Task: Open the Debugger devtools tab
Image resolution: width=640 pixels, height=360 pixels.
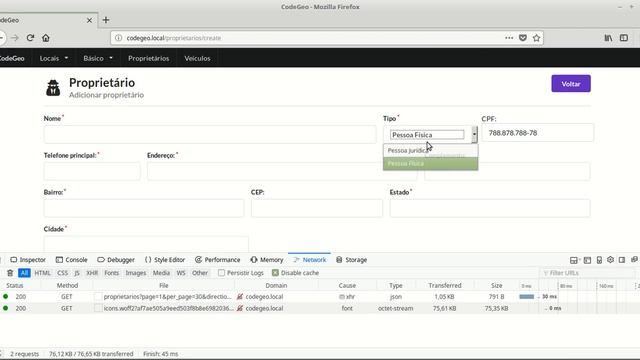Action: pos(116,260)
